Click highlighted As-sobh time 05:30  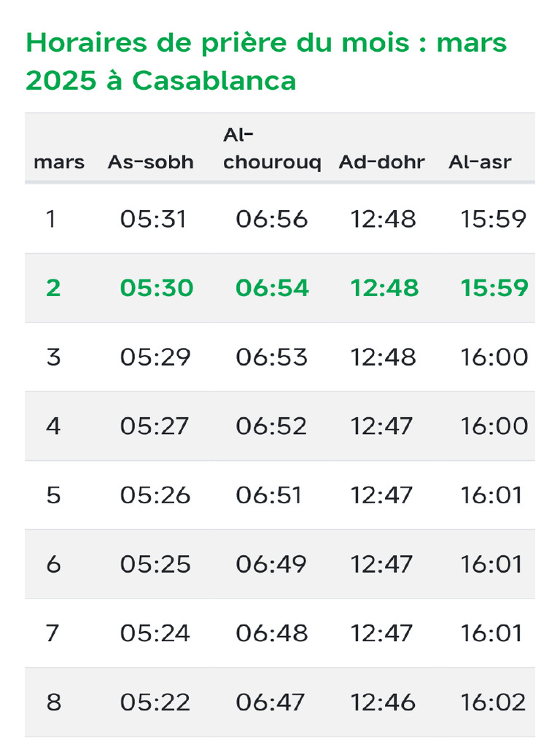coord(157,288)
